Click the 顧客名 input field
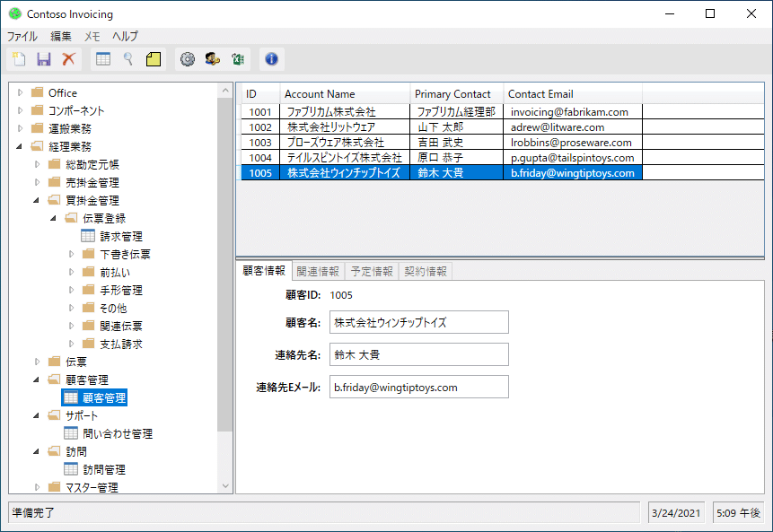Image resolution: width=773 pixels, height=532 pixels. [419, 322]
